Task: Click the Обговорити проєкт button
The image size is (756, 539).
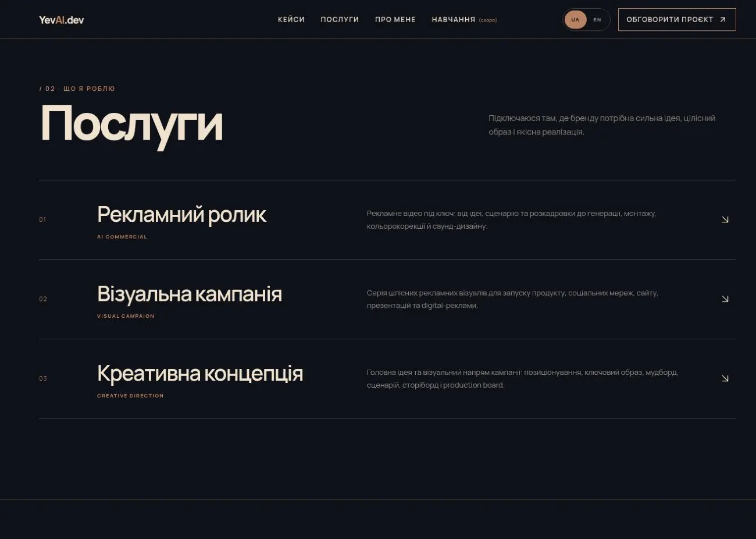Action: pos(677,20)
